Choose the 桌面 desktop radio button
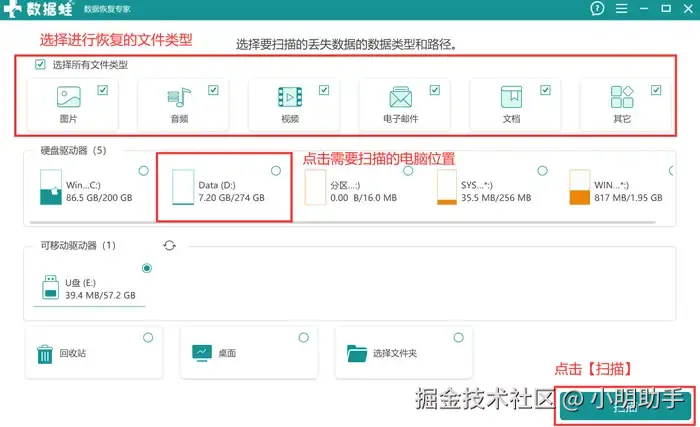The height and width of the screenshot is (427, 700). pos(304,337)
